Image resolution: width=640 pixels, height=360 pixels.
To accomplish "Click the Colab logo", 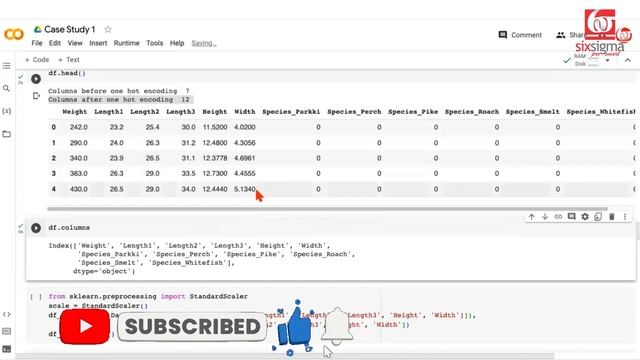I will (14, 34).
